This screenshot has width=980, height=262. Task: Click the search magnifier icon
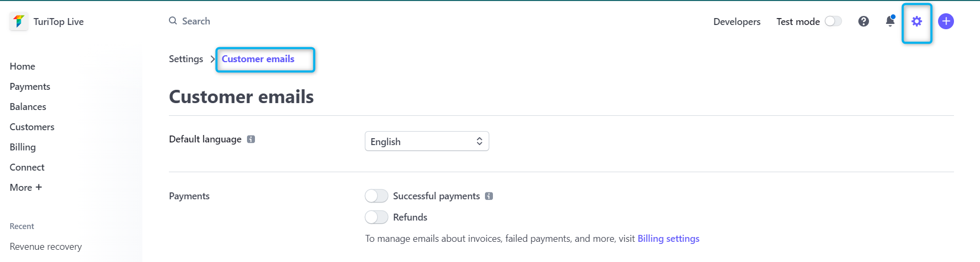173,21
